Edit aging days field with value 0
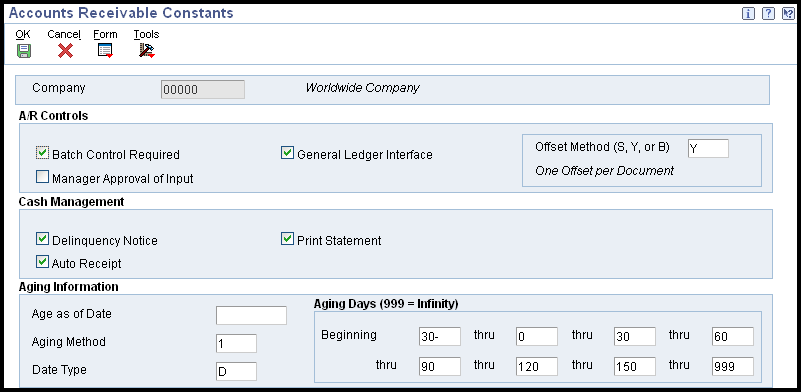This screenshot has width=801, height=392. click(x=537, y=337)
